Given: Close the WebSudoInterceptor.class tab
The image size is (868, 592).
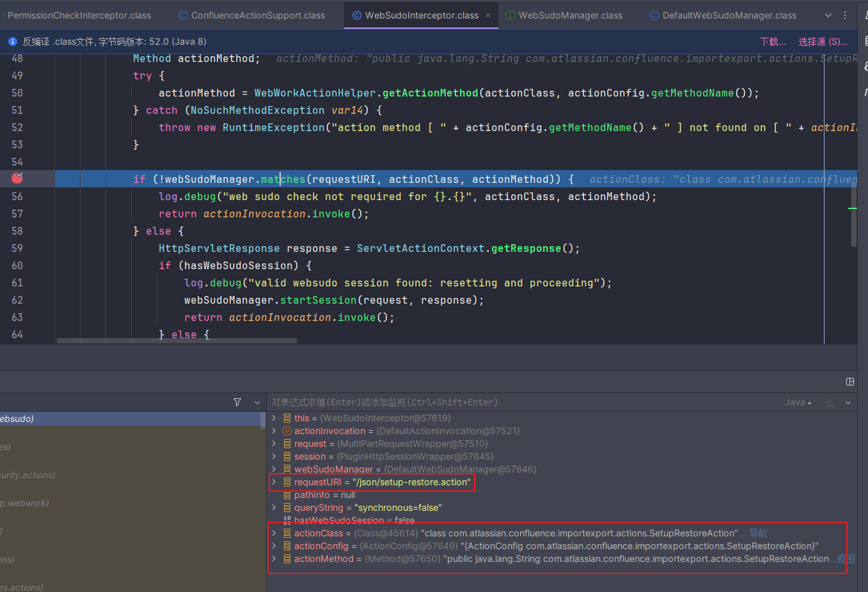Looking at the screenshot, I should (488, 15).
